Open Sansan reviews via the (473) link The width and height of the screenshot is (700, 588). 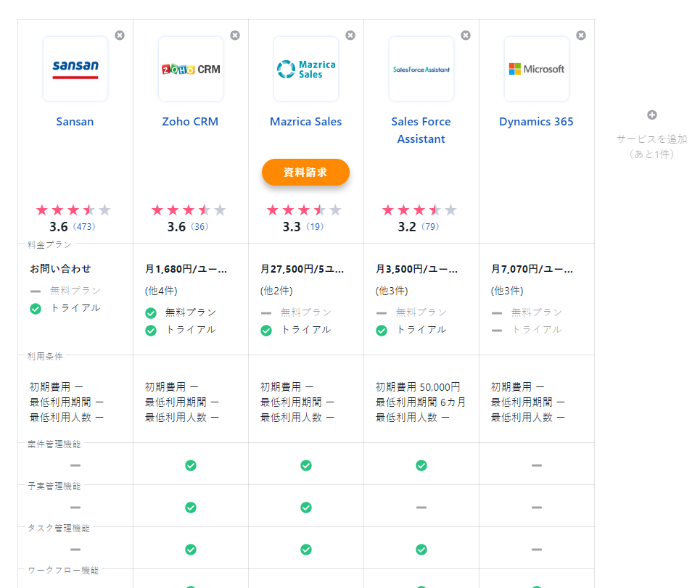(85, 226)
